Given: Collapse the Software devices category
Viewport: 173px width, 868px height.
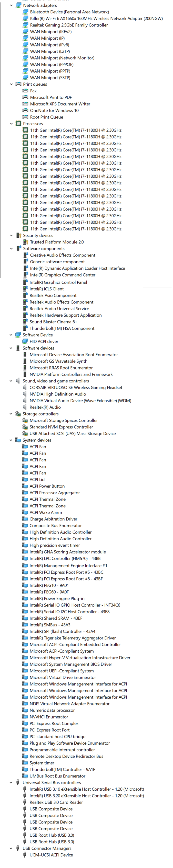Looking at the screenshot, I should coord(11,348).
